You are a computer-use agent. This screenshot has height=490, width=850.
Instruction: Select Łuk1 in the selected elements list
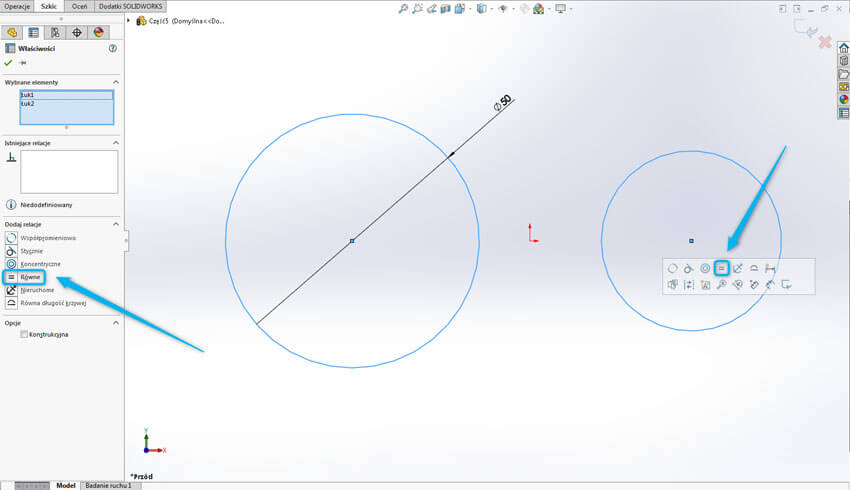[67, 95]
